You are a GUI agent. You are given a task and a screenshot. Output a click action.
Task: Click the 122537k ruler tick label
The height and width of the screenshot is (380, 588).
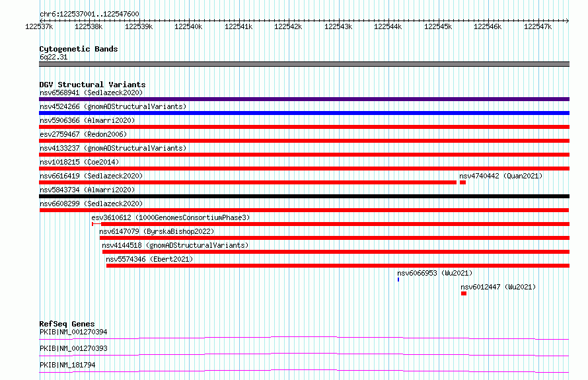tap(39, 26)
